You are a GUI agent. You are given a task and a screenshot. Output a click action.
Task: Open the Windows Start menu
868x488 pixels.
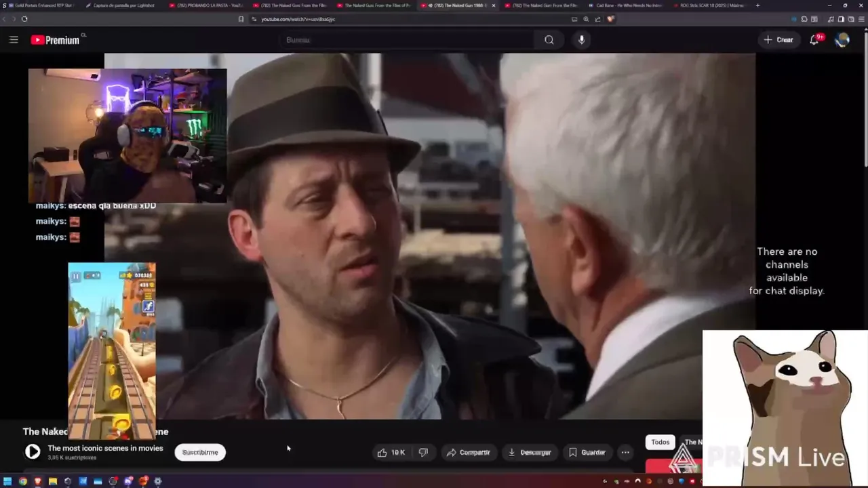pyautogui.click(x=7, y=481)
